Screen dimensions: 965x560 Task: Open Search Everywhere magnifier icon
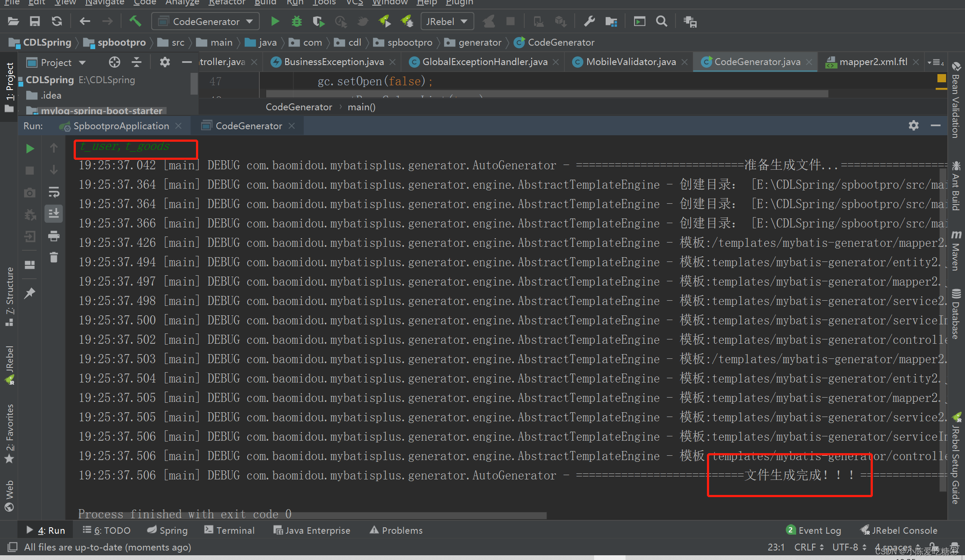tap(661, 21)
